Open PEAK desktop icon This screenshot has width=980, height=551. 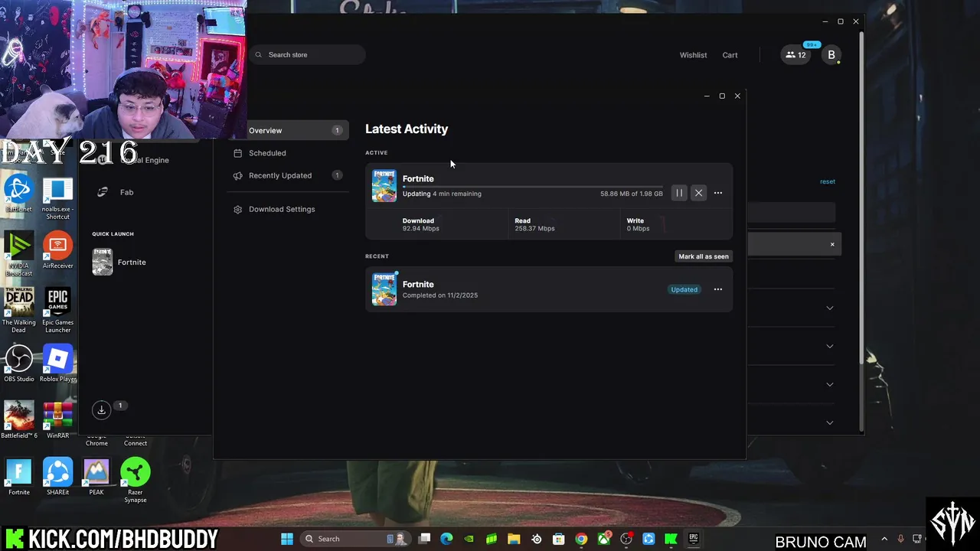96,477
